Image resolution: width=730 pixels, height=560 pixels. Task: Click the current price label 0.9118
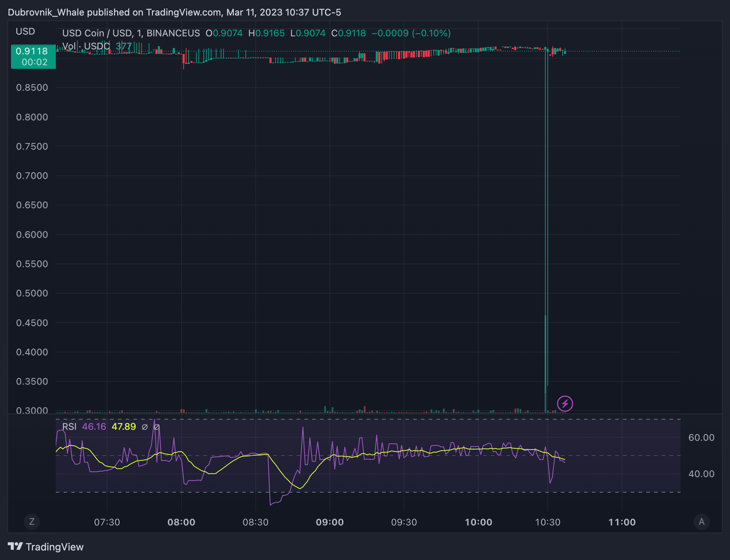click(x=33, y=56)
